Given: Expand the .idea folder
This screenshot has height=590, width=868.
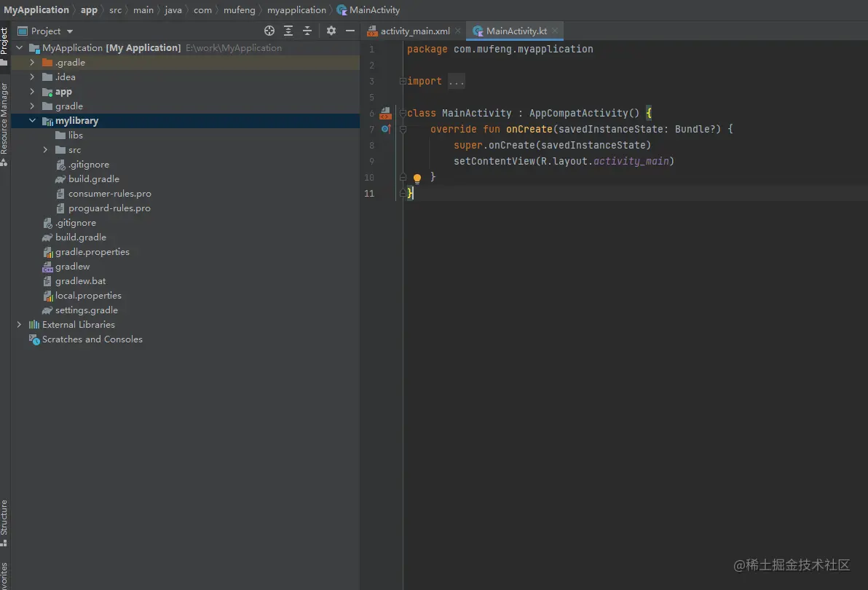Looking at the screenshot, I should [32, 77].
